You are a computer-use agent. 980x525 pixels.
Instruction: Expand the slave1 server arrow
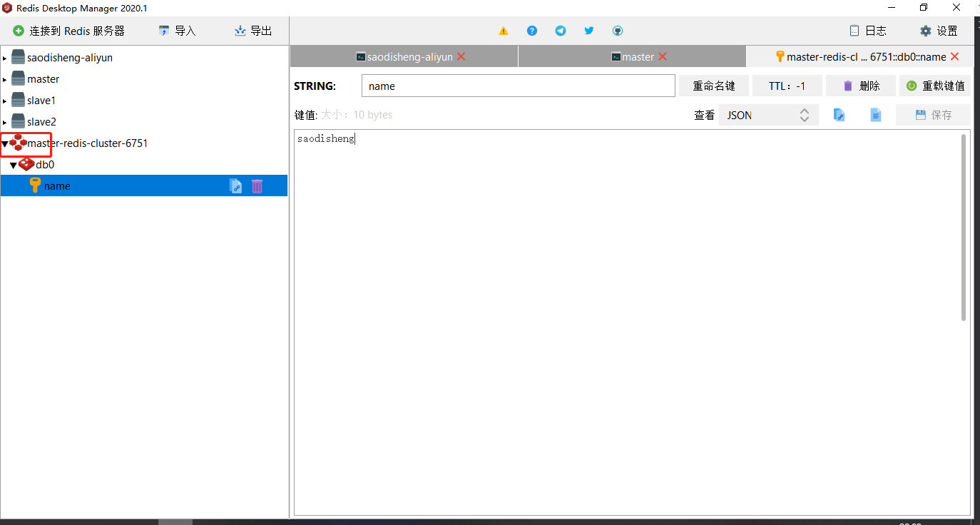tap(5, 101)
